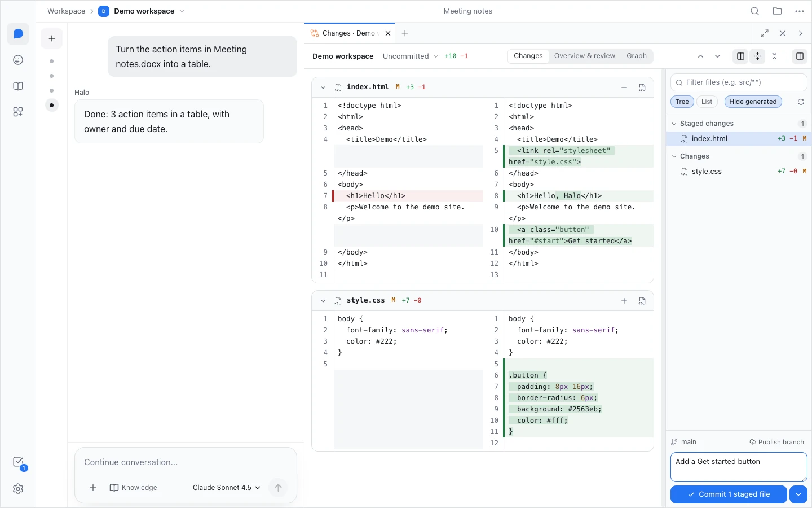Open tasks checklist icon with badge
This screenshot has width=812, height=508.
click(18, 462)
